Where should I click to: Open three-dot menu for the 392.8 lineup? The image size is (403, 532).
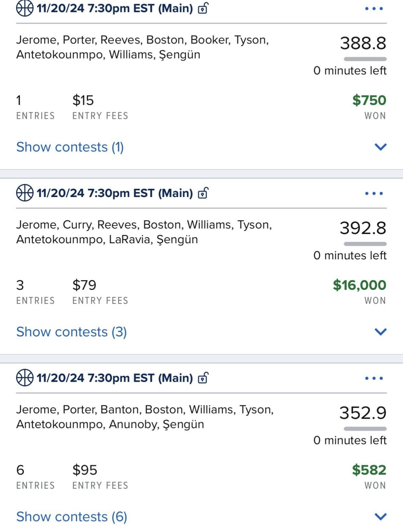tap(374, 193)
